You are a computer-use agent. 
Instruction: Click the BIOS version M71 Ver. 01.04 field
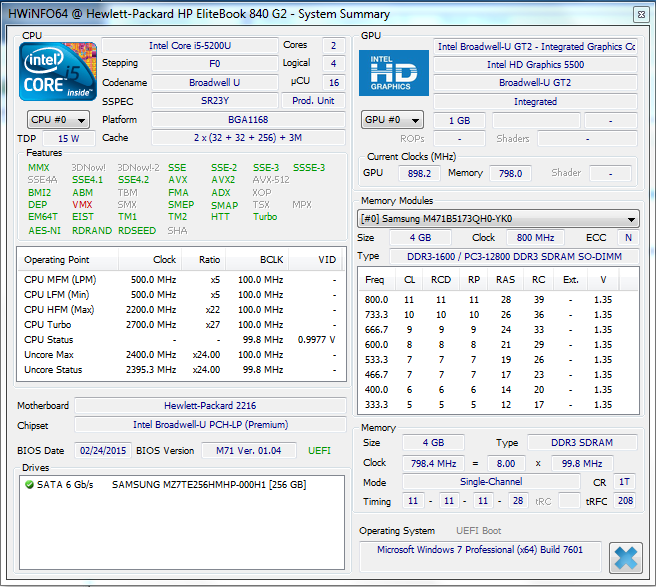[x=249, y=451]
